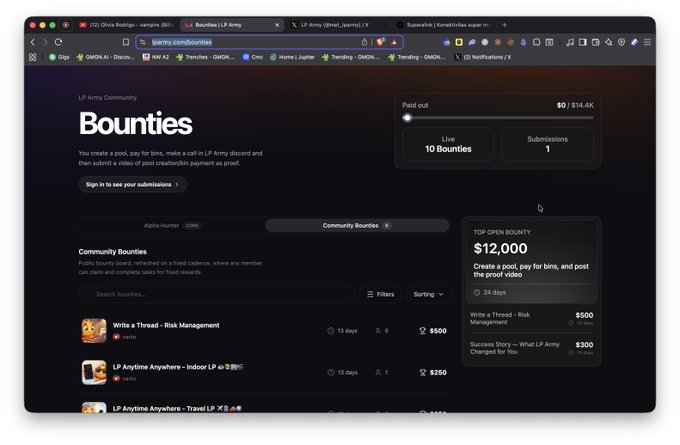This screenshot has width=680, height=445.
Task: Click Sign in to see your submissions
Action: point(133,185)
